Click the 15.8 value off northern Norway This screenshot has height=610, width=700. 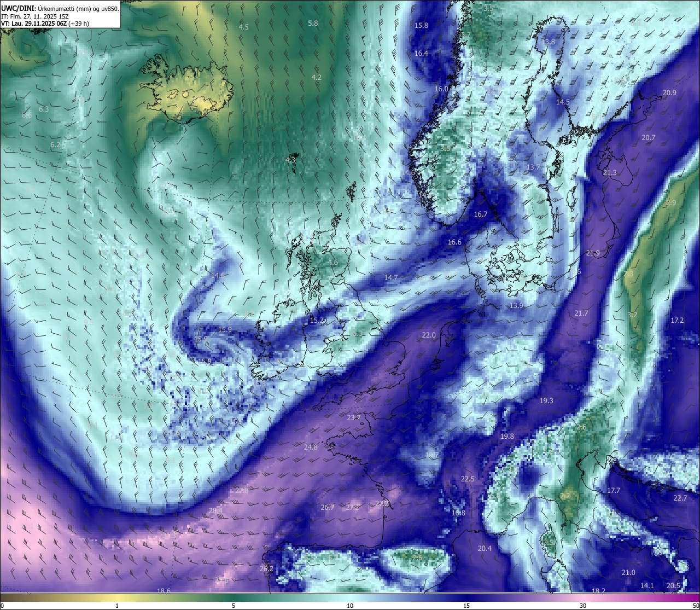click(421, 25)
